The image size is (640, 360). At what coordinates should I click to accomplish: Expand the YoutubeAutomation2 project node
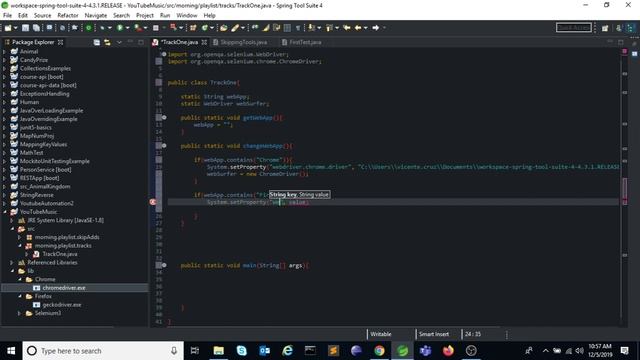(x=4, y=203)
